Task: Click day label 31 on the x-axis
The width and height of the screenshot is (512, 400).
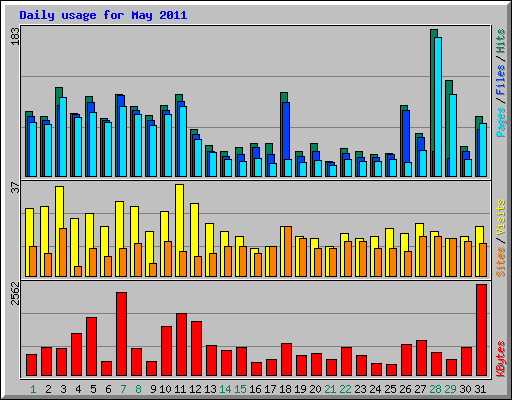Action: point(480,389)
